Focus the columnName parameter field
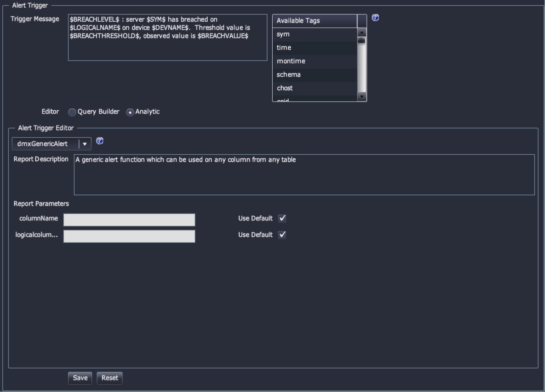This screenshot has height=392, width=545. (x=129, y=220)
